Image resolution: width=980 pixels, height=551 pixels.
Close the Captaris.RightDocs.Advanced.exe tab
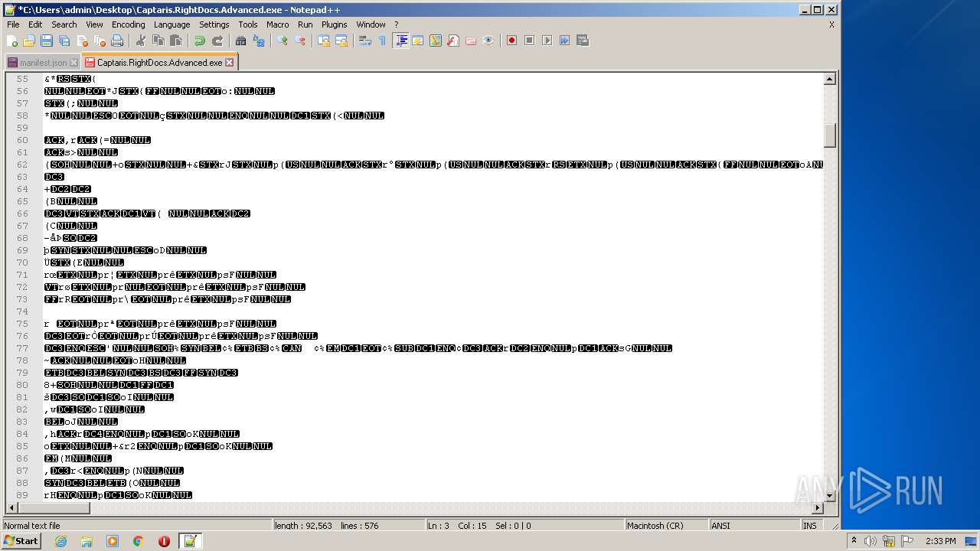229,63
